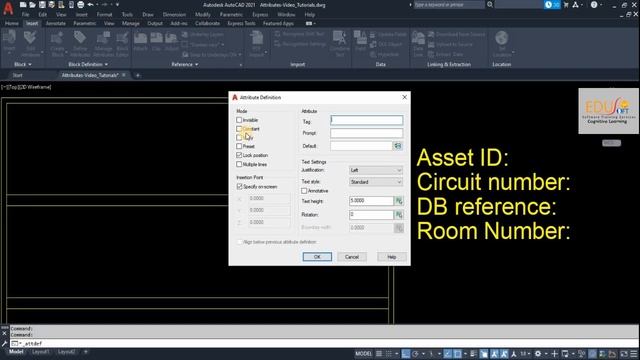Open the Text style dropdown
Screen dimensions: 640x360
(x=376, y=182)
